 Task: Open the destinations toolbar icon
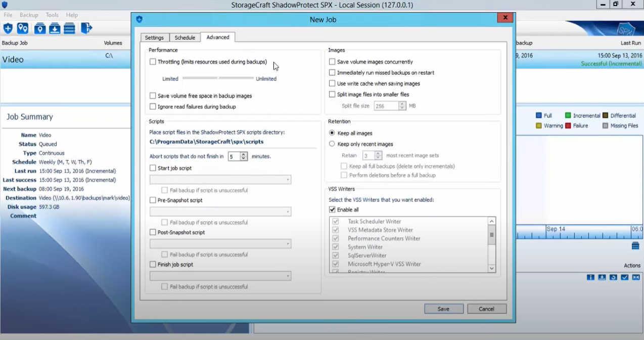point(22,28)
